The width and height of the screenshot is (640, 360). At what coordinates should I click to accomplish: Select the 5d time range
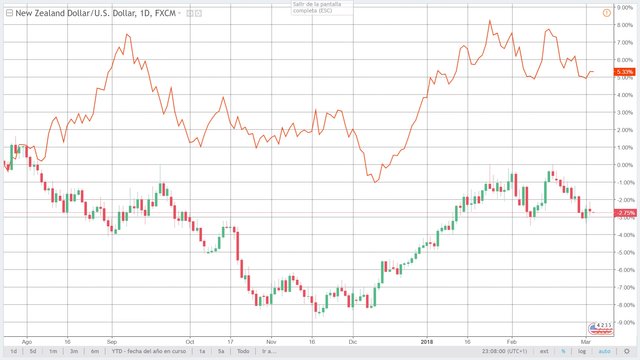(x=33, y=351)
